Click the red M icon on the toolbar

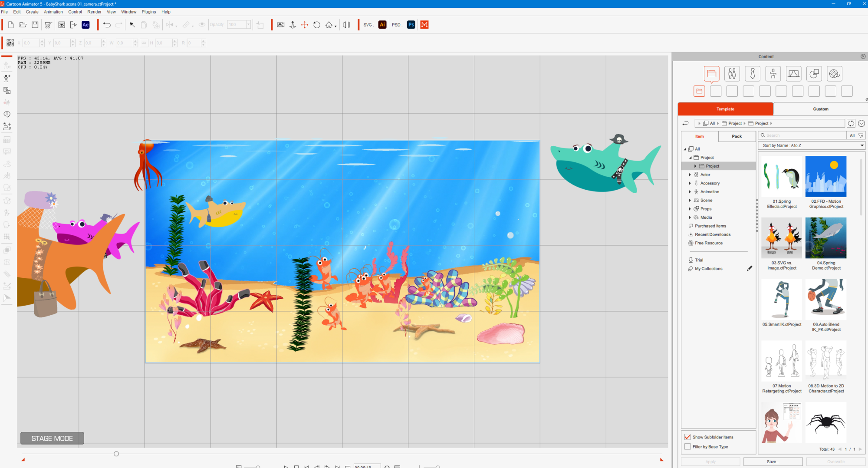[425, 25]
